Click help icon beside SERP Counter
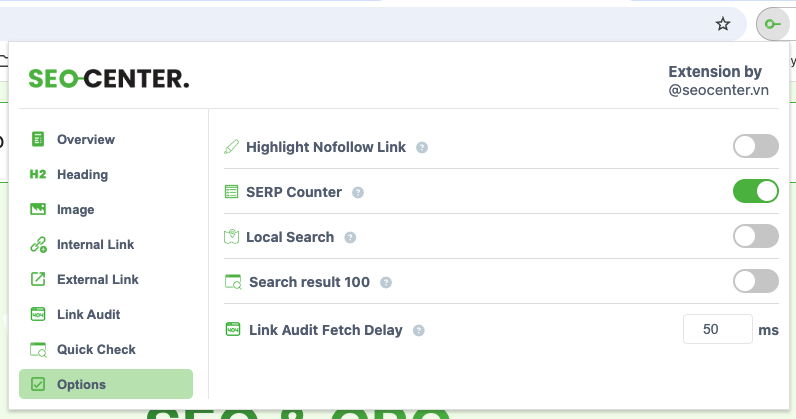Screen dimensions: 796x419 click(x=358, y=192)
